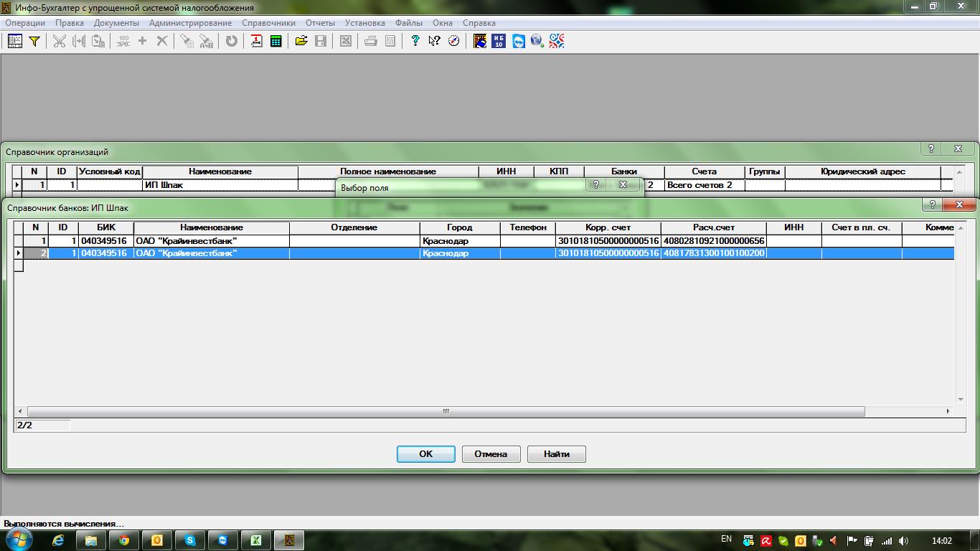Open Skype from the taskbar
This screenshot has height=551, width=980.
click(190, 540)
